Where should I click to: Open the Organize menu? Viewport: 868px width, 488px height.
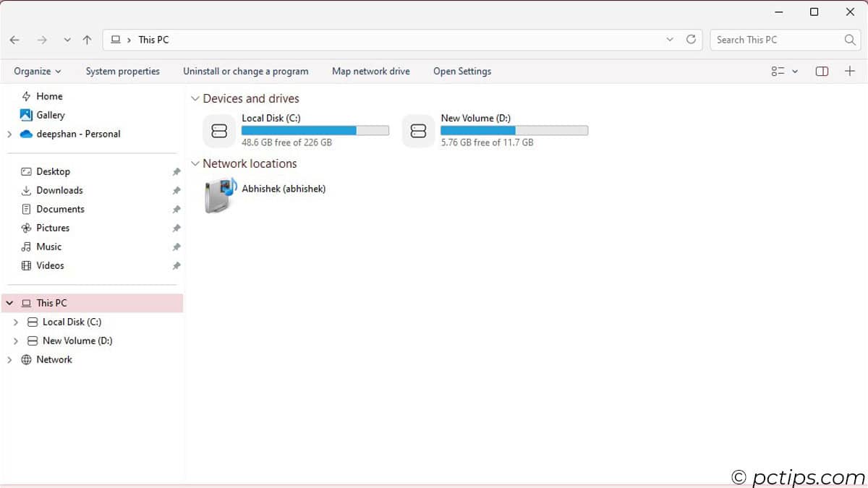coord(38,71)
